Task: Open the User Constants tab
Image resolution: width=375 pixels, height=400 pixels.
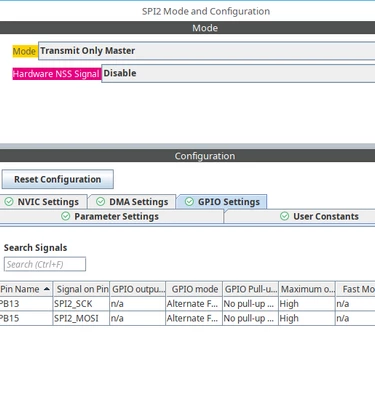Action: click(300, 217)
